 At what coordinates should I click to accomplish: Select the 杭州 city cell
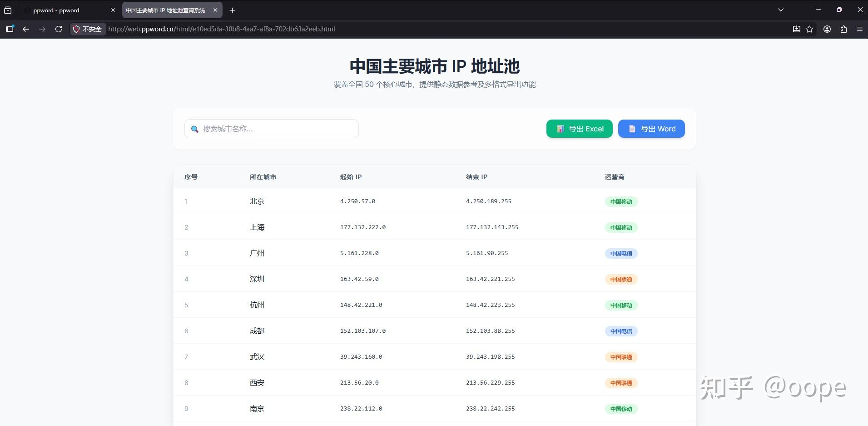[x=257, y=305]
